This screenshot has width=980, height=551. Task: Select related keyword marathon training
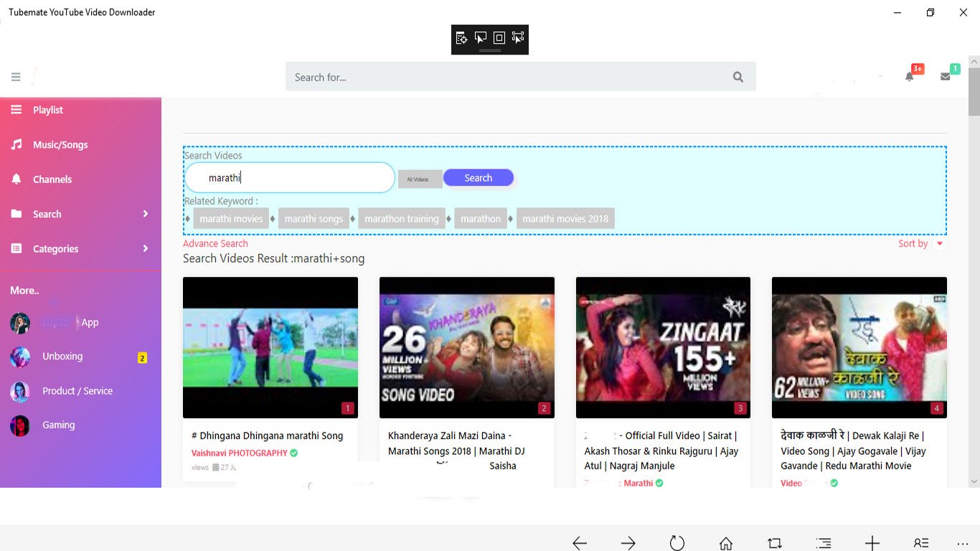click(401, 219)
